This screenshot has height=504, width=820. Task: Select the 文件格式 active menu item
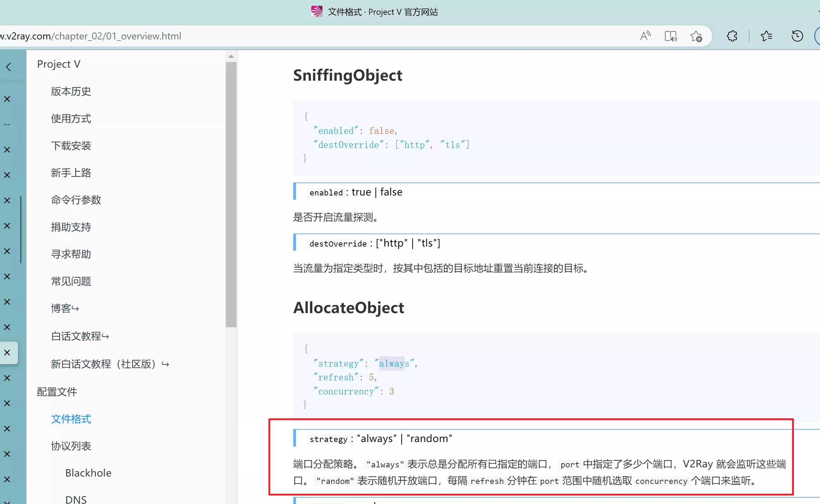71,419
